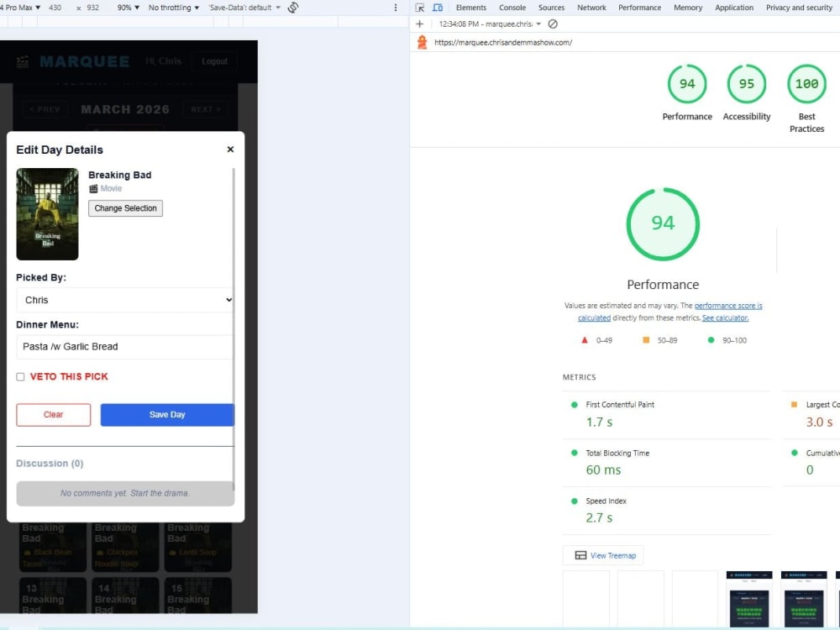This screenshot has height=630, width=840.
Task: Click the day 13 Breaking Bad calendar card
Action: click(52, 596)
